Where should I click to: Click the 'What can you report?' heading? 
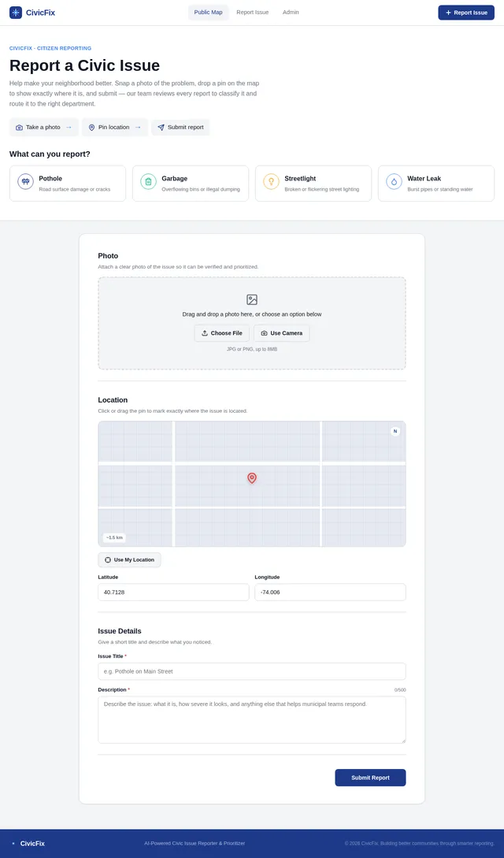coord(50,154)
